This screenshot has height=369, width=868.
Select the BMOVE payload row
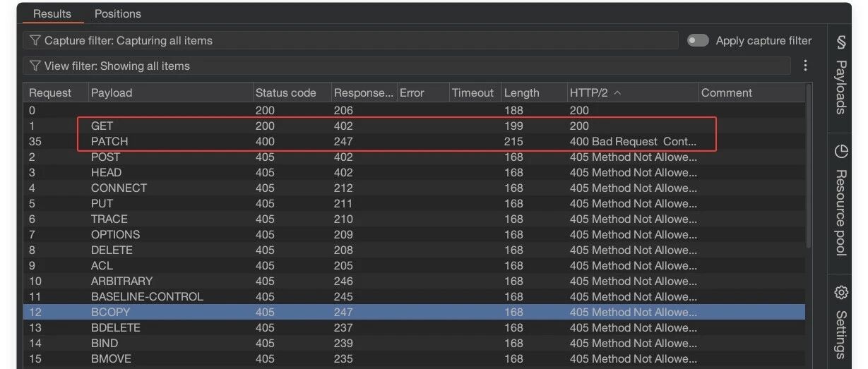click(x=414, y=358)
